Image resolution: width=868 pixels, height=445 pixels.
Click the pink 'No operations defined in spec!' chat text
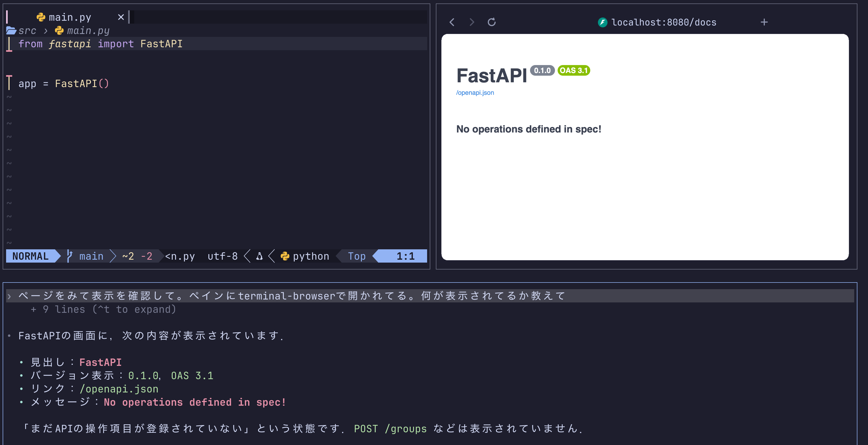click(195, 402)
